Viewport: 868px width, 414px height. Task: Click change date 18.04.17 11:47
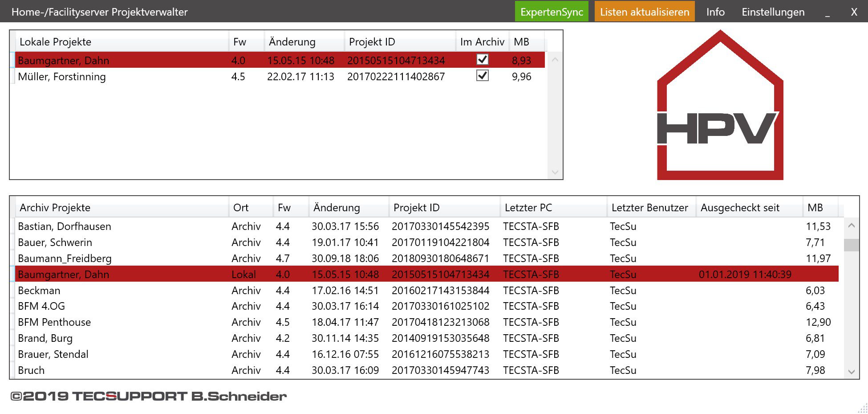(x=345, y=322)
